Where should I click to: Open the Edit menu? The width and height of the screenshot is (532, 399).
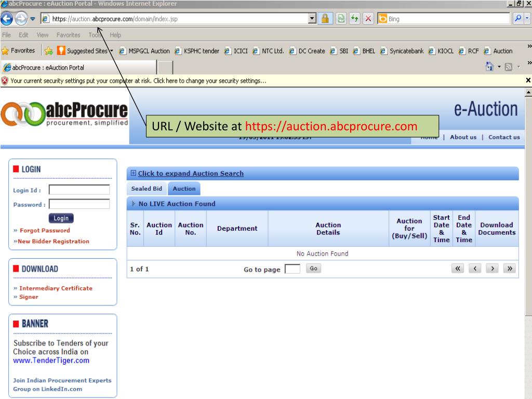pyautogui.click(x=23, y=35)
